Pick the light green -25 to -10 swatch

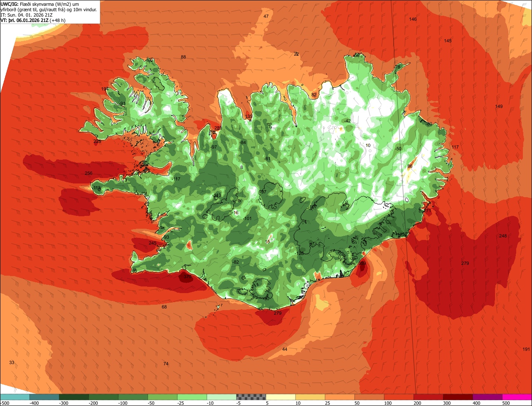pos(192,397)
